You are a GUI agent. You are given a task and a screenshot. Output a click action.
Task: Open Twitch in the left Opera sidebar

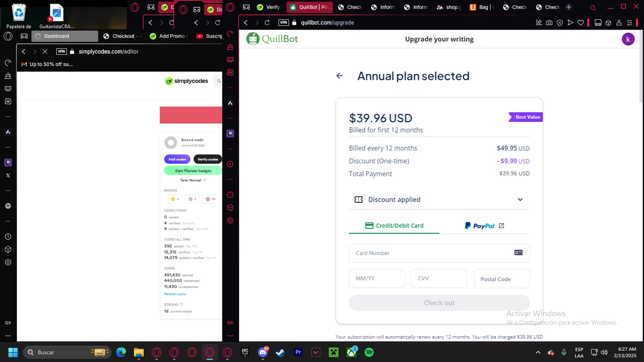click(8, 162)
